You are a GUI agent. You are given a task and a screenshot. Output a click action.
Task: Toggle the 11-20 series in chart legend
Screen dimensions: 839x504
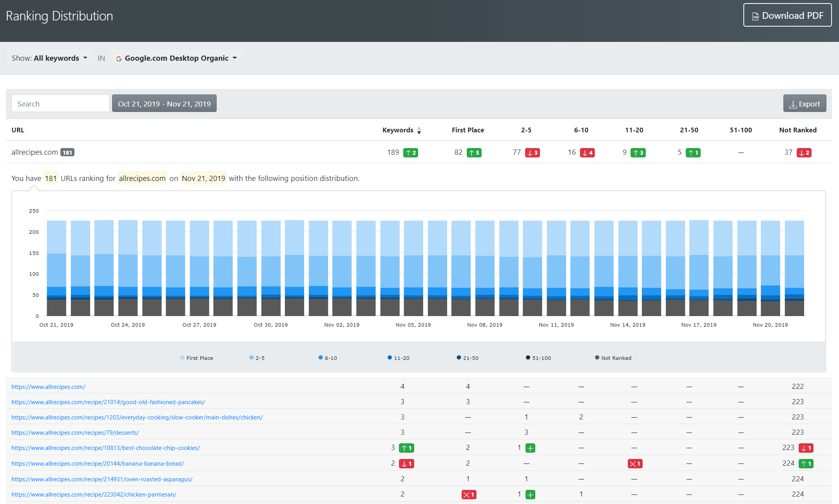point(399,358)
